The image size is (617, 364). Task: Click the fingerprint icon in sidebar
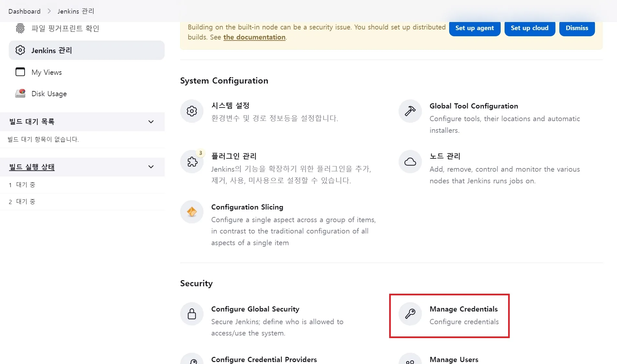20,28
